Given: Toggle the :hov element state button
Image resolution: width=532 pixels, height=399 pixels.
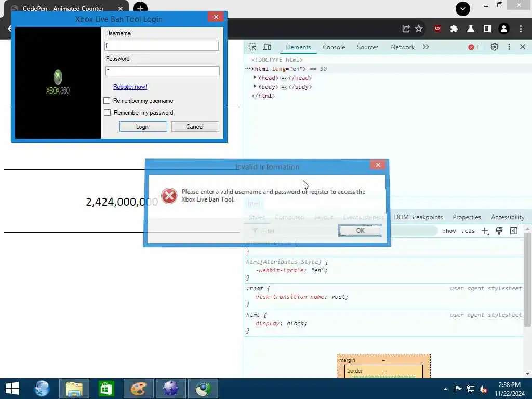Looking at the screenshot, I should 449,231.
